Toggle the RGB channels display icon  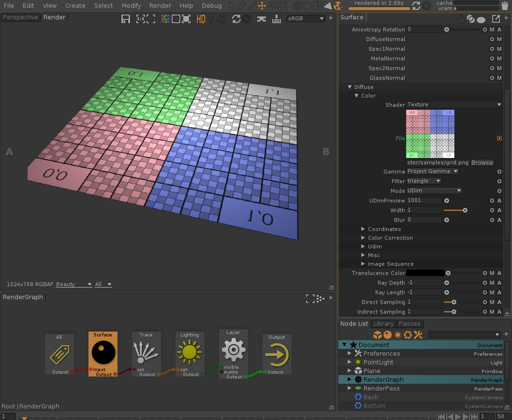[x=166, y=19]
